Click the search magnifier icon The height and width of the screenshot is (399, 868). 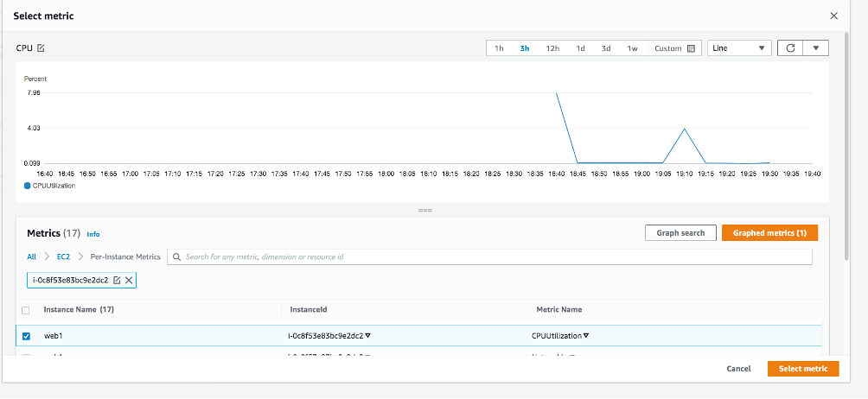coord(176,256)
